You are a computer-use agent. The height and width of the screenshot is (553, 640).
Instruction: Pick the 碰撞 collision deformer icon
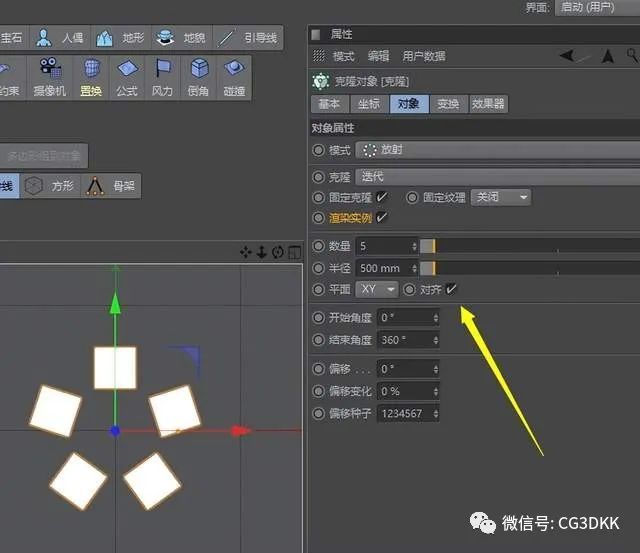pyautogui.click(x=234, y=68)
